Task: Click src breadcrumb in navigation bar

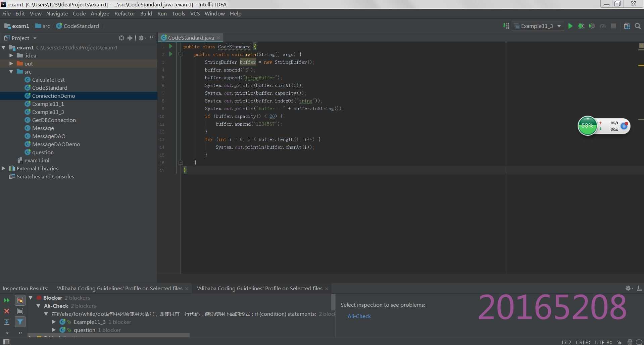Action: pos(43,26)
